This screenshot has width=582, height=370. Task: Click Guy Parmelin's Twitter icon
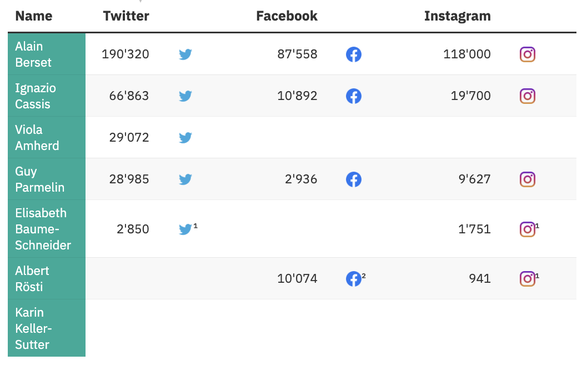[x=185, y=179]
